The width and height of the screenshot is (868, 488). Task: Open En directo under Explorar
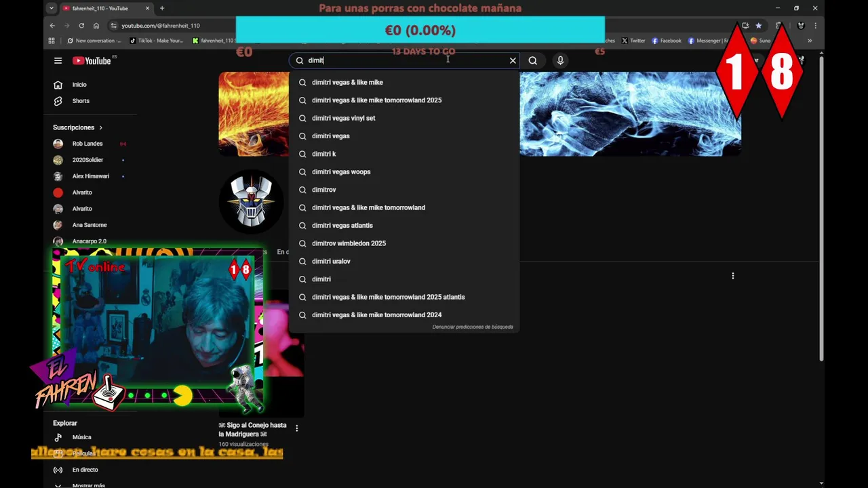[x=85, y=470]
